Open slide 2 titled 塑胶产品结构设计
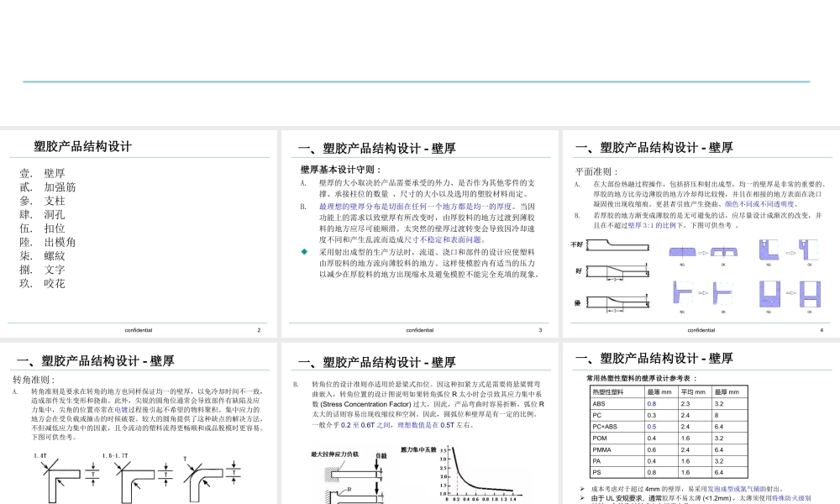The width and height of the screenshot is (840, 504). pyautogui.click(x=139, y=234)
